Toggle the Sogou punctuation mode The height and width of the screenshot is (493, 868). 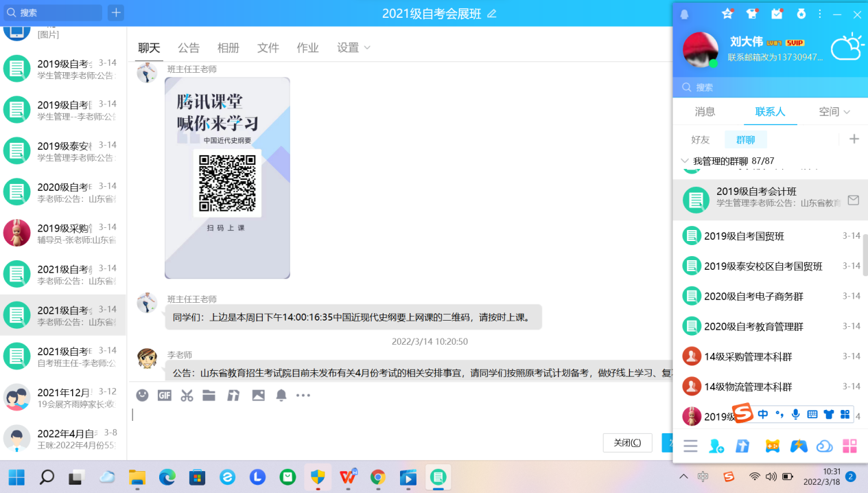(779, 414)
